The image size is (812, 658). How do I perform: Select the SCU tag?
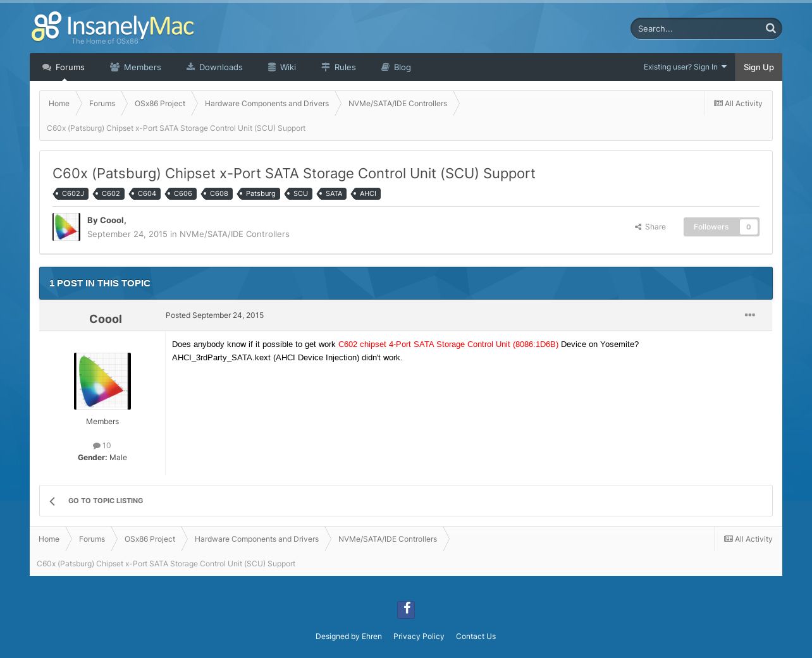pyautogui.click(x=298, y=193)
